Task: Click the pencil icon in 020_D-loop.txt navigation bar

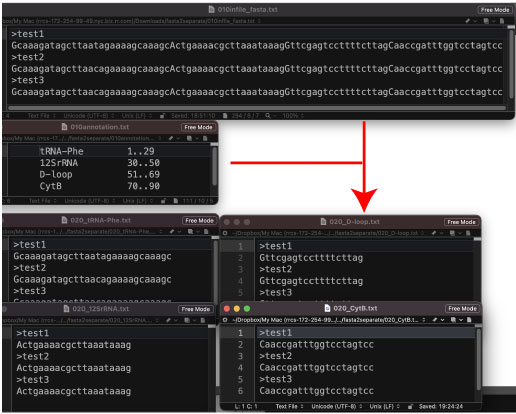Action: tap(434, 233)
